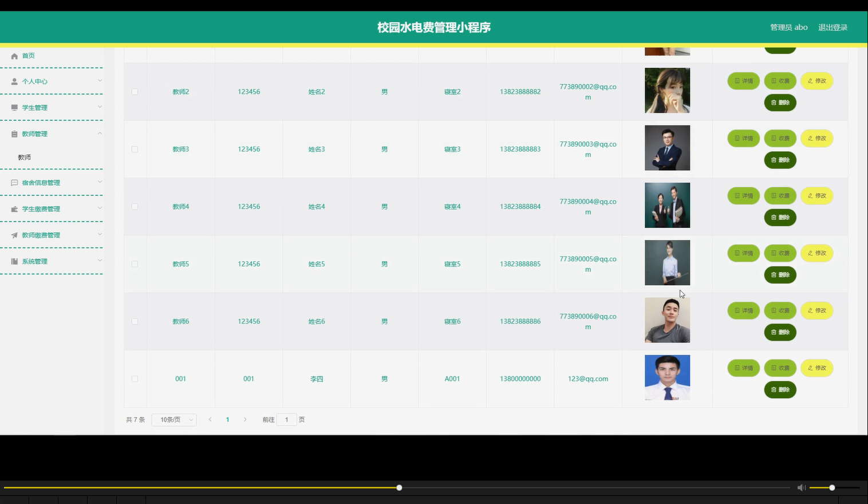Image resolution: width=868 pixels, height=504 pixels.
Task: Open the photo thumbnail for 教师3
Action: pos(667,148)
